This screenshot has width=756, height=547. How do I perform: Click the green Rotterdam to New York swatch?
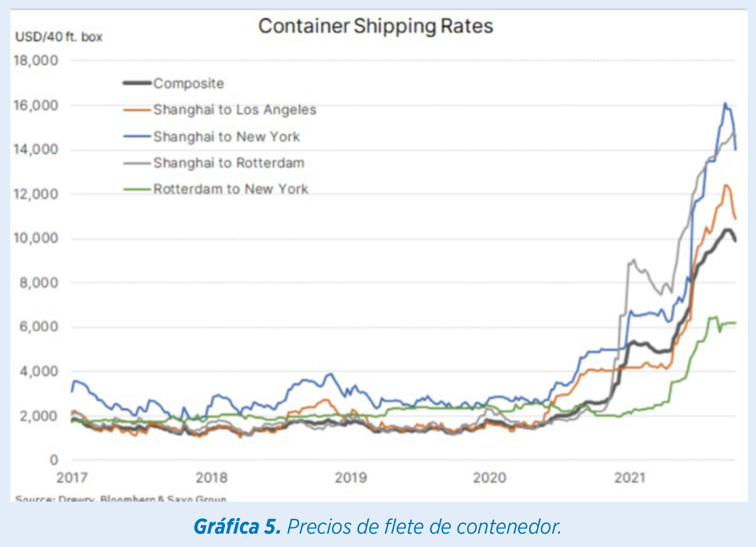click(137, 189)
